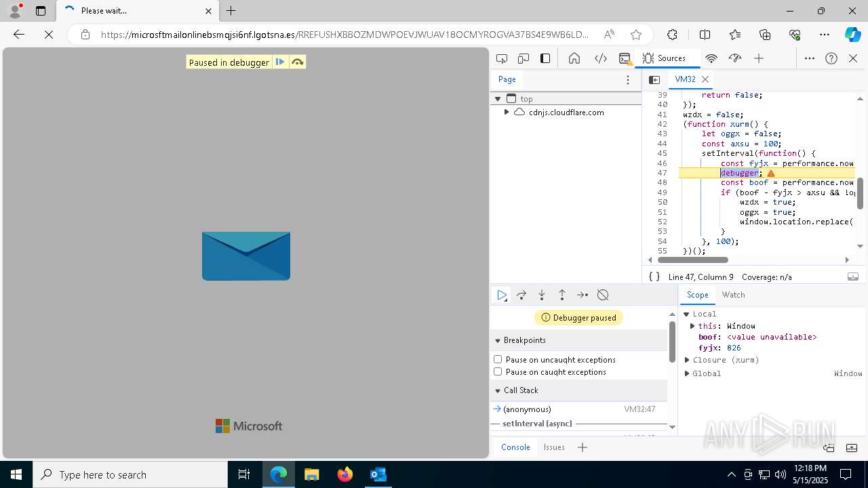Click the editor vertical scrollbar thumb

click(x=861, y=193)
